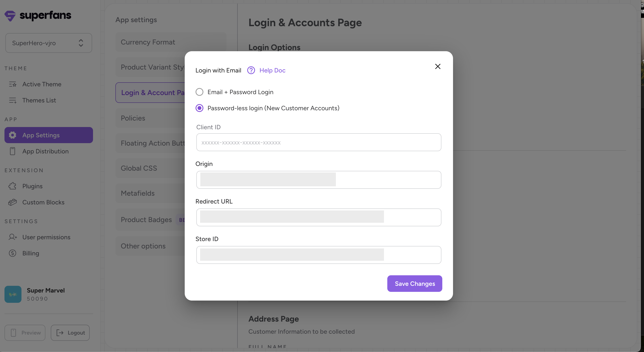Click the Client ID input field
The height and width of the screenshot is (352, 644).
318,142
